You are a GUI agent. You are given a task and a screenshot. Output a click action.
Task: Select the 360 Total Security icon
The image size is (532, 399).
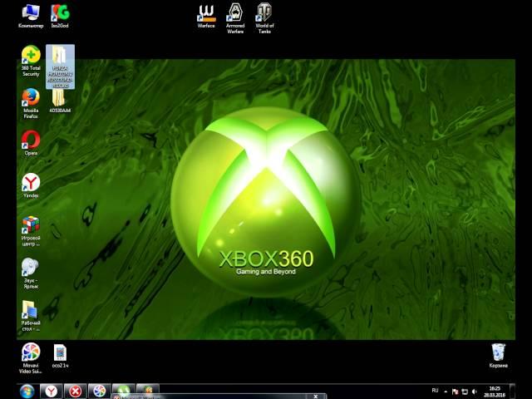(31, 61)
